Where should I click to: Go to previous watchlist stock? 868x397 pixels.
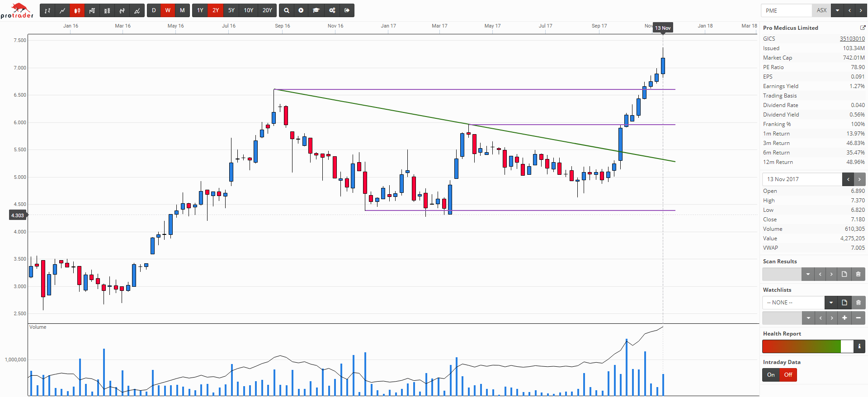[821, 318]
